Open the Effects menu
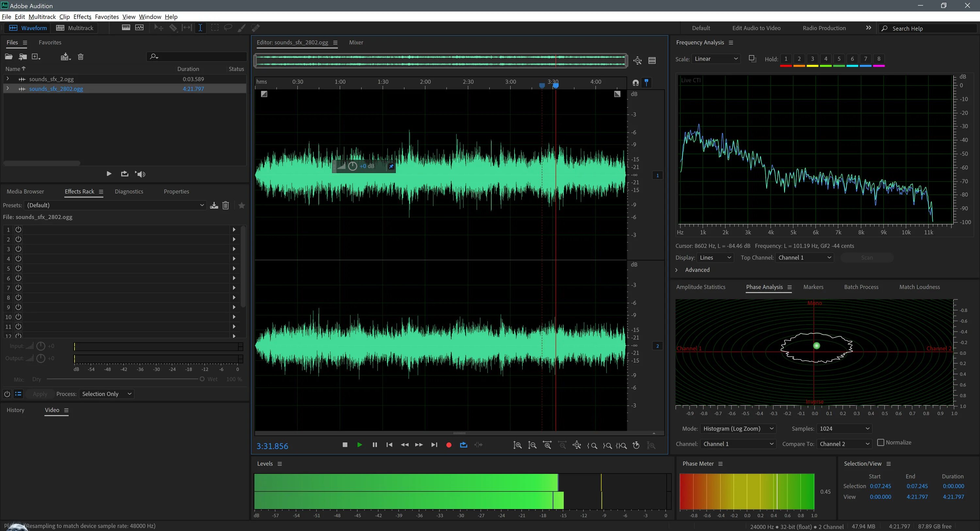Screen dimensions: 980x531 82,16
